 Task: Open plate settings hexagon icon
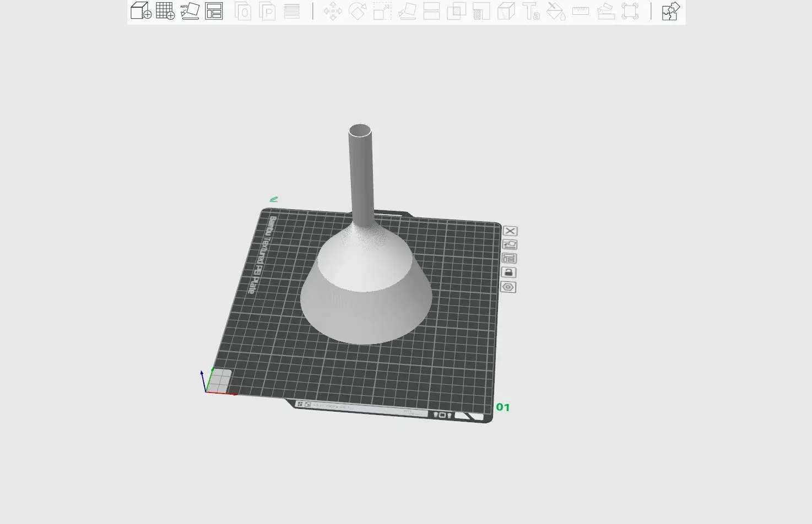[x=508, y=287]
